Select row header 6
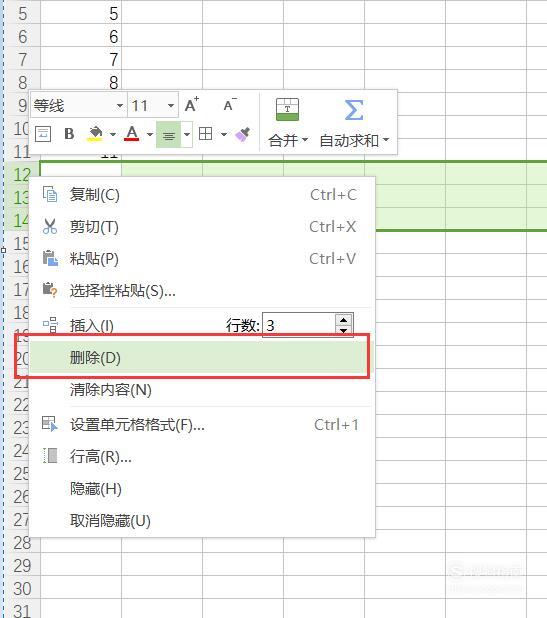Image resolution: width=547 pixels, height=618 pixels. (23, 37)
